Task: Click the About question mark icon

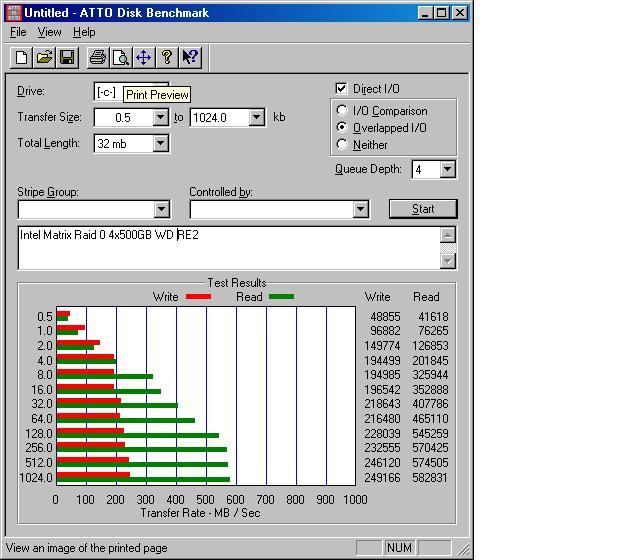Action: (167, 58)
